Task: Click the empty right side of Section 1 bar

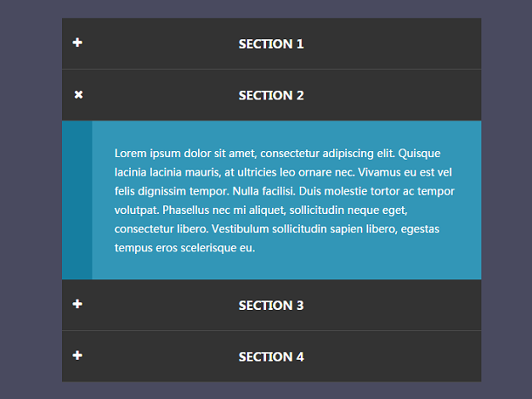Action: (393, 44)
